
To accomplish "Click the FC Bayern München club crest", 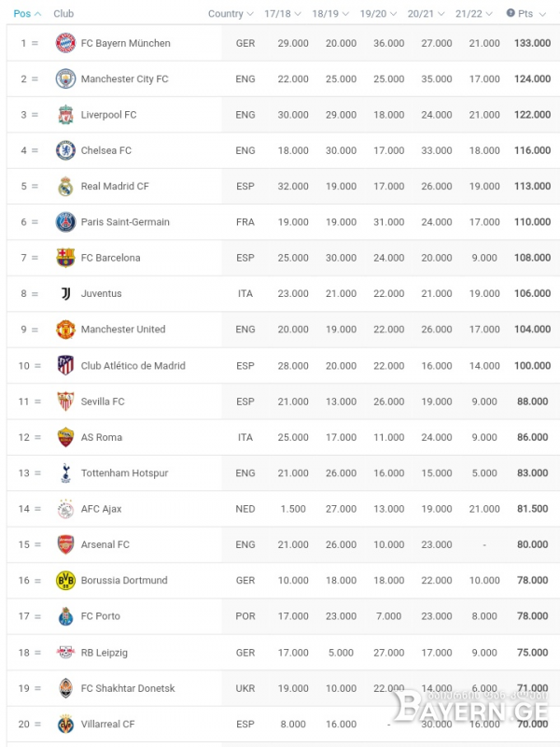I will click(65, 43).
